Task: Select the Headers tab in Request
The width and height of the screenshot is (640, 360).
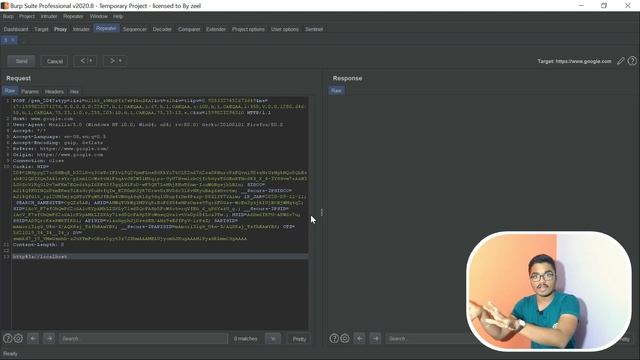Action: [54, 92]
